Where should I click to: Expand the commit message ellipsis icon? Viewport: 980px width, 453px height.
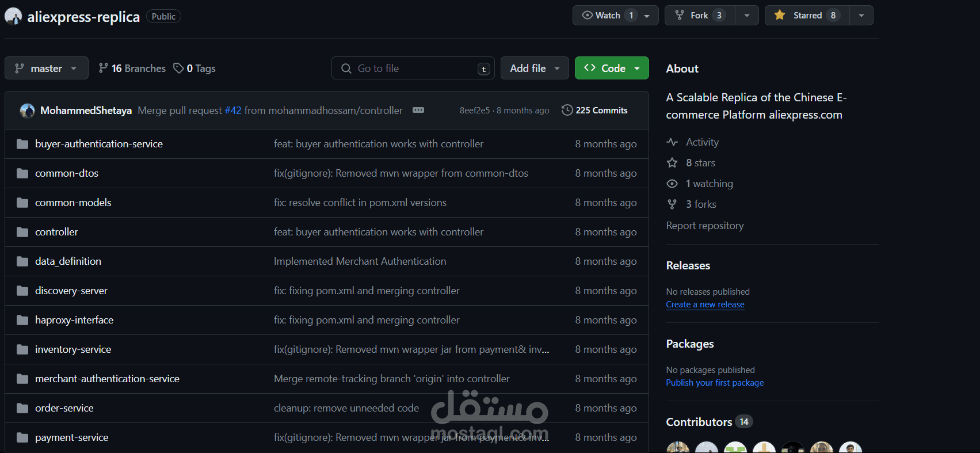(418, 110)
